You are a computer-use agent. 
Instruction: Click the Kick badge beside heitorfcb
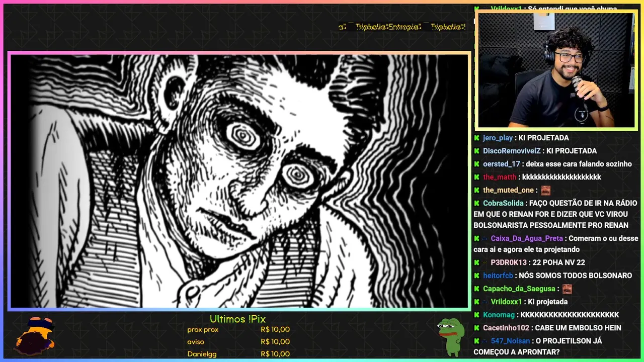pos(476,276)
